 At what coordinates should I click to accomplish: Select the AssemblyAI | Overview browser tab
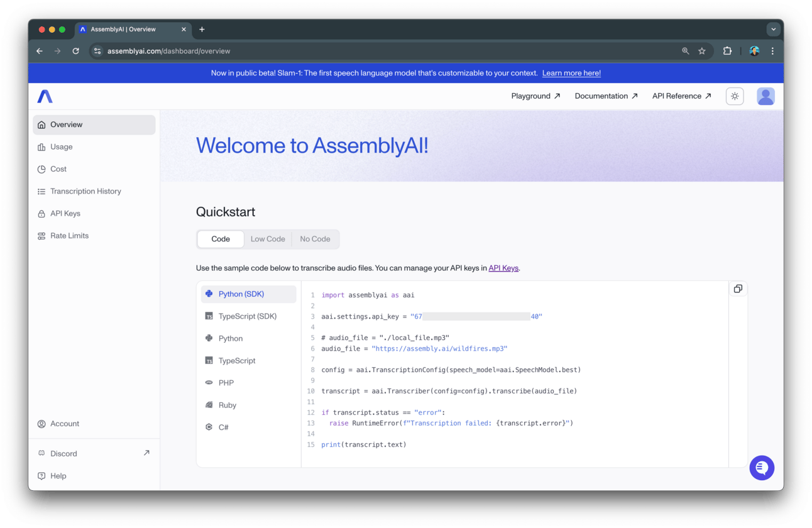pos(133,30)
